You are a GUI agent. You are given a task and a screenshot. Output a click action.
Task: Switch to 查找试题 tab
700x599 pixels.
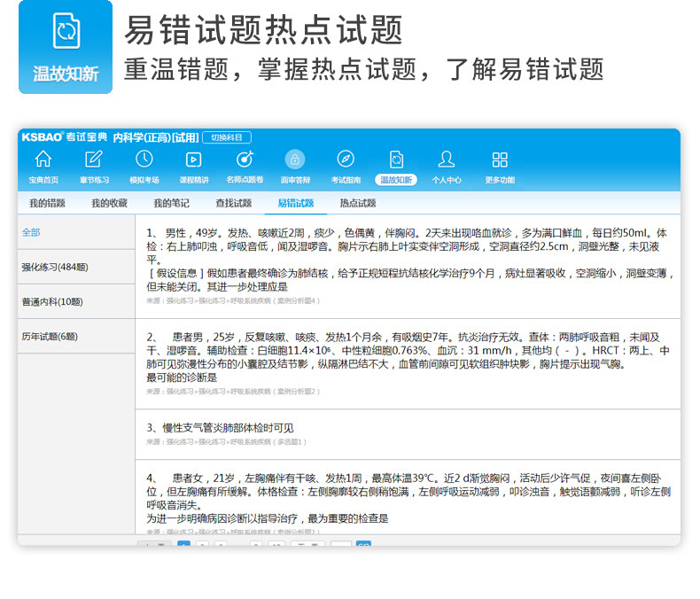(234, 204)
